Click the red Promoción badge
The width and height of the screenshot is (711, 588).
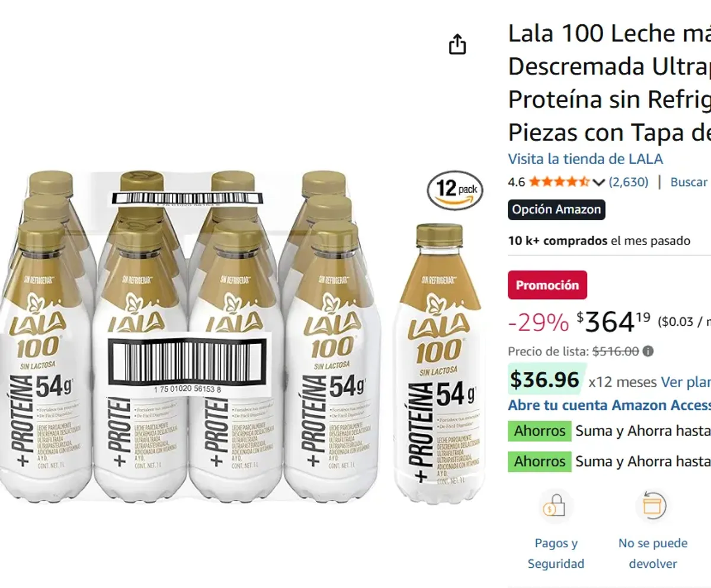(547, 285)
